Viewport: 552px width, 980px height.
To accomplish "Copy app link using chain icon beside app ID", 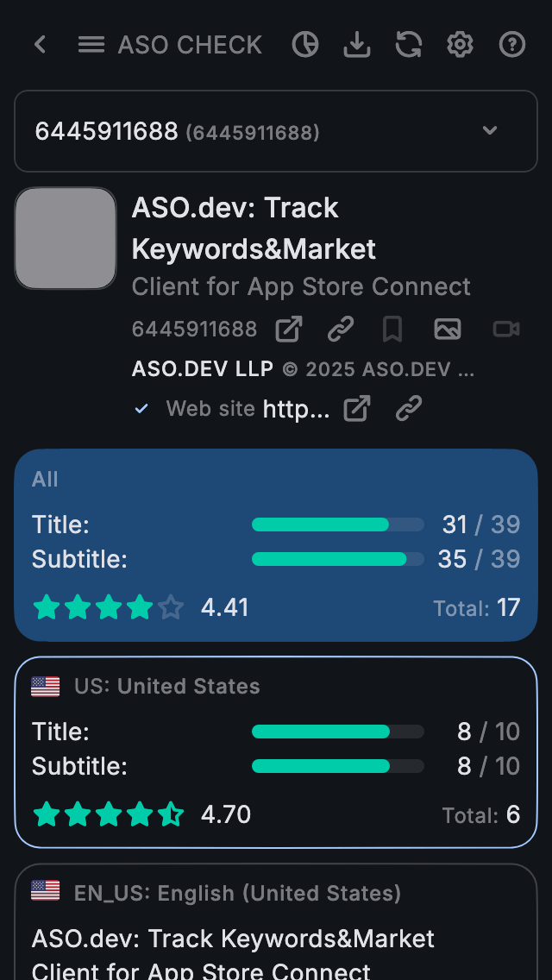I will (x=341, y=329).
